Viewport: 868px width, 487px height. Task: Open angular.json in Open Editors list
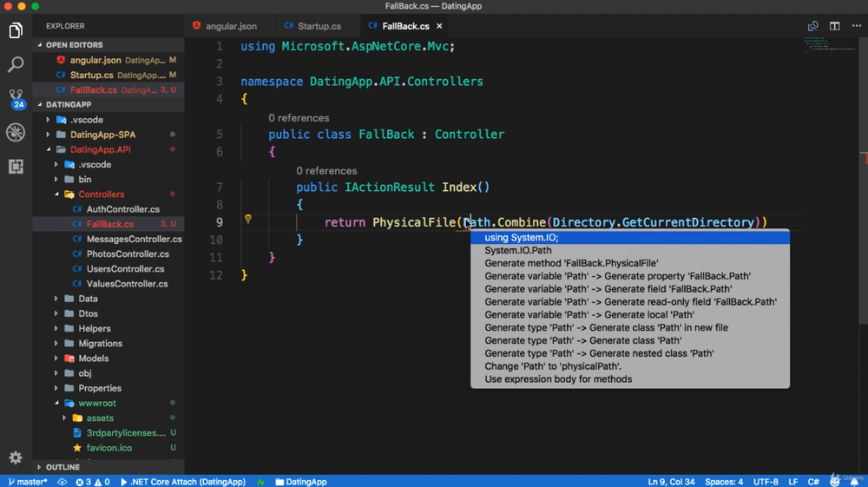tap(108, 60)
